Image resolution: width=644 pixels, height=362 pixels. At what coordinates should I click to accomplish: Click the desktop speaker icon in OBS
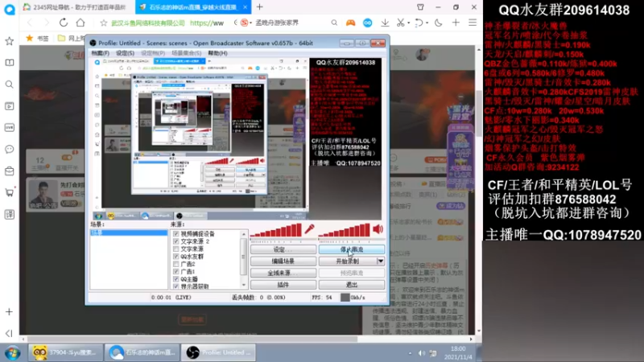coord(378,229)
